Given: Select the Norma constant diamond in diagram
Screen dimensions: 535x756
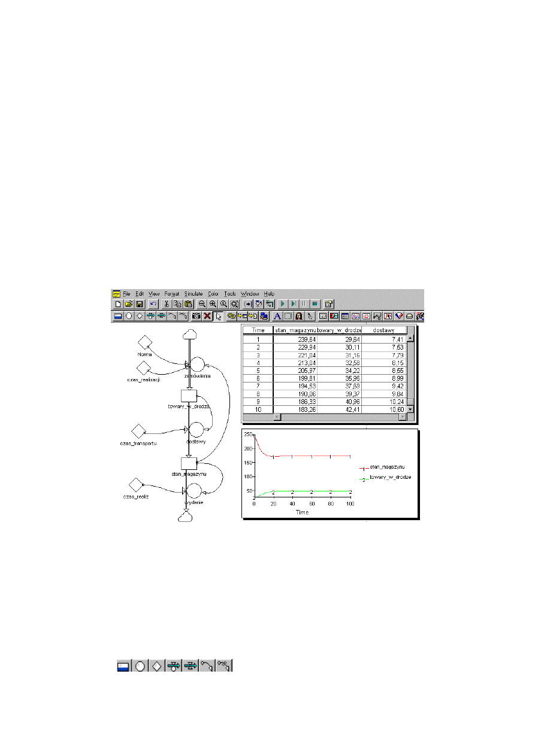Looking at the screenshot, I should point(143,342).
